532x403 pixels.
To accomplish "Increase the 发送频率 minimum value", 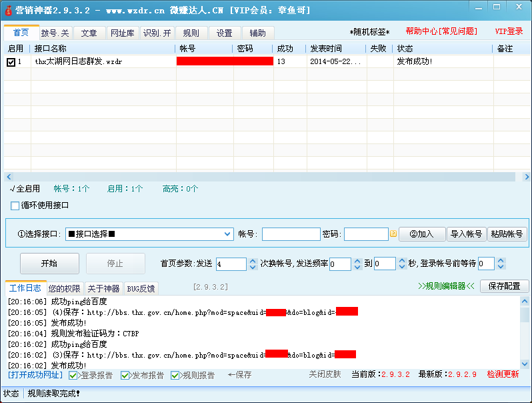I will click(x=357, y=261).
